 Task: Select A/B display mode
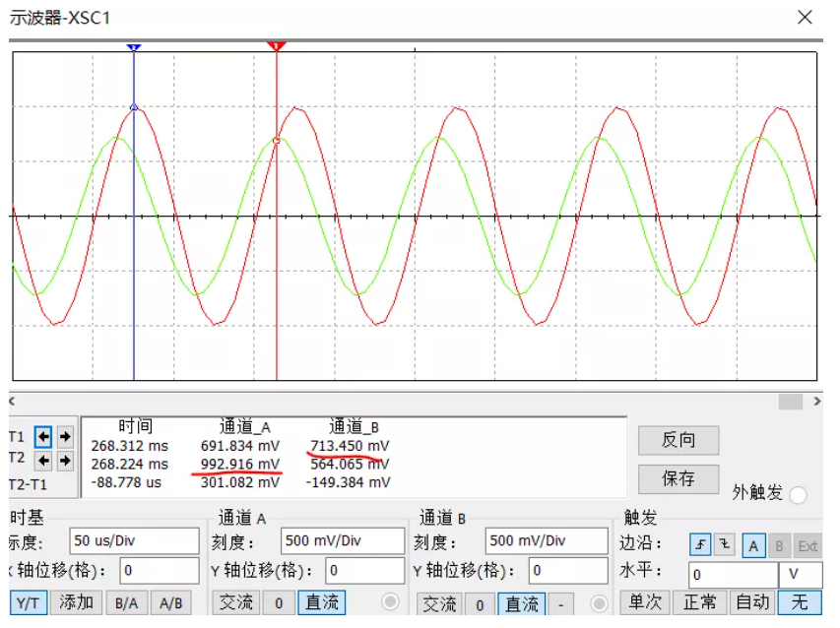pos(171,603)
